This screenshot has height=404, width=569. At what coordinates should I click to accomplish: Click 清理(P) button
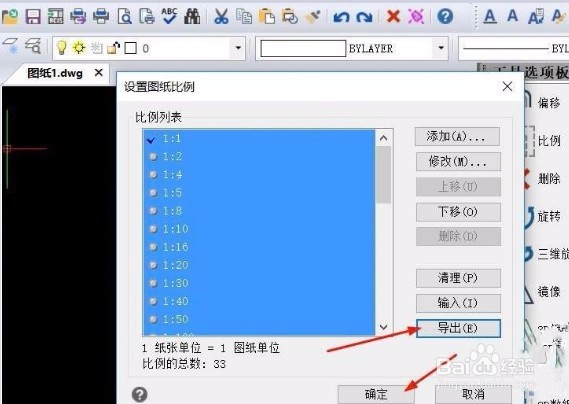[x=458, y=278]
